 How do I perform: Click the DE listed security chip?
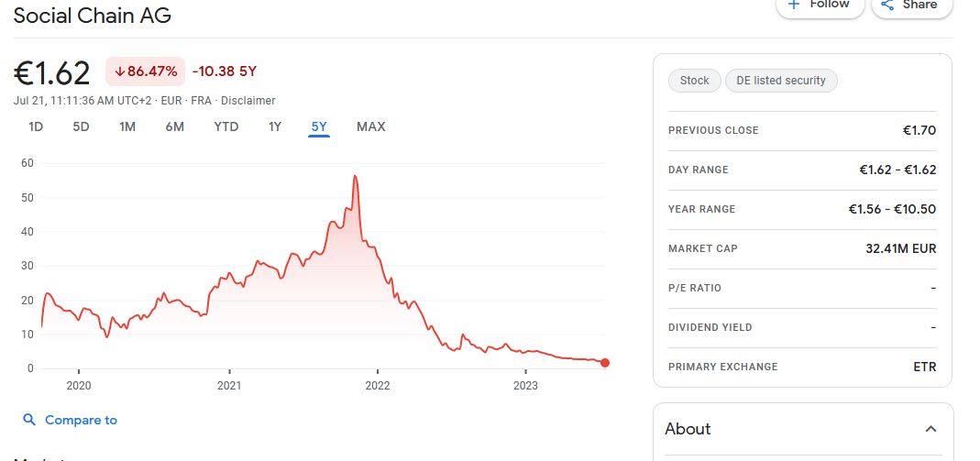pyautogui.click(x=780, y=81)
